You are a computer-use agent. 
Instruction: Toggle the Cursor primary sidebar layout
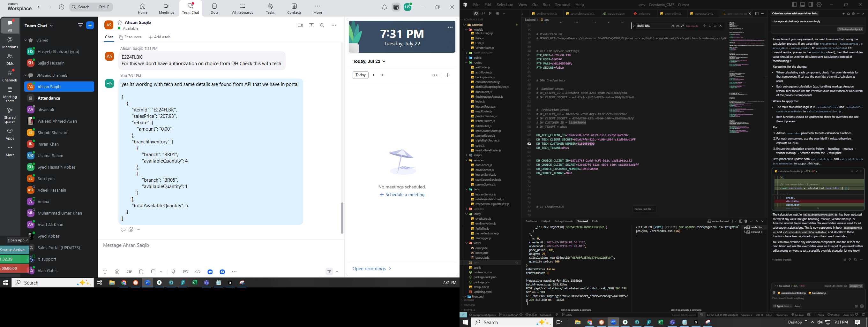click(x=794, y=5)
